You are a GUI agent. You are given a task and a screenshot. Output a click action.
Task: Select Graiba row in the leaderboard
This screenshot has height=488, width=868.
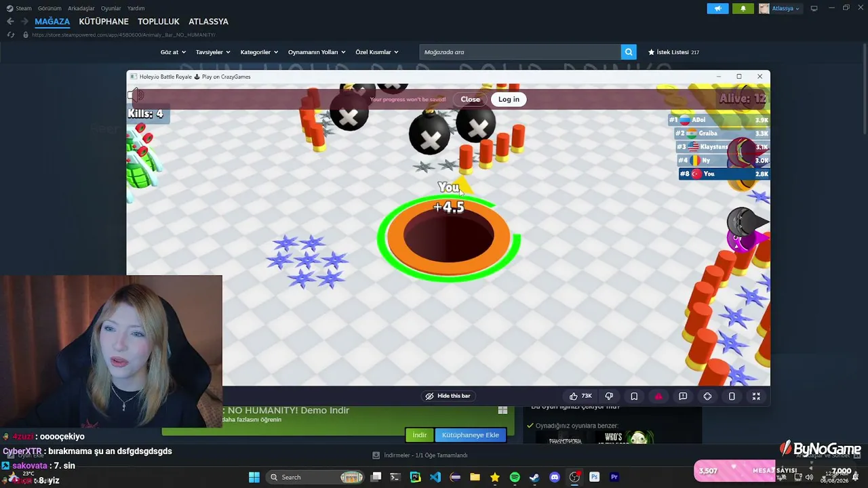(x=722, y=134)
